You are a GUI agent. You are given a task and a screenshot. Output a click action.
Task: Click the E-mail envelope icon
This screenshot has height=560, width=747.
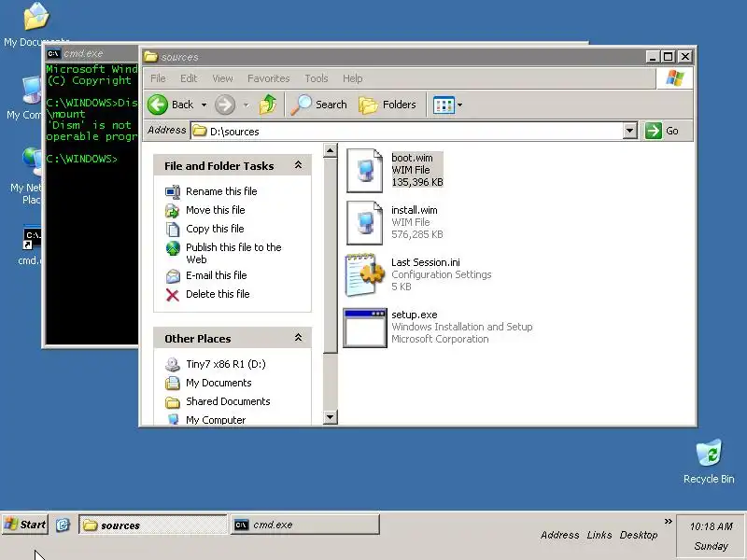tap(173, 275)
